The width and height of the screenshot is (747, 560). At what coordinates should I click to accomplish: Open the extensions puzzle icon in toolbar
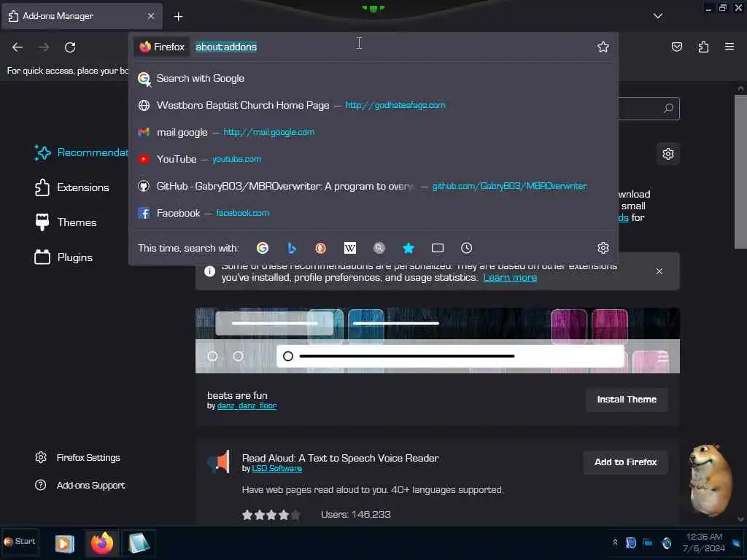coord(703,47)
